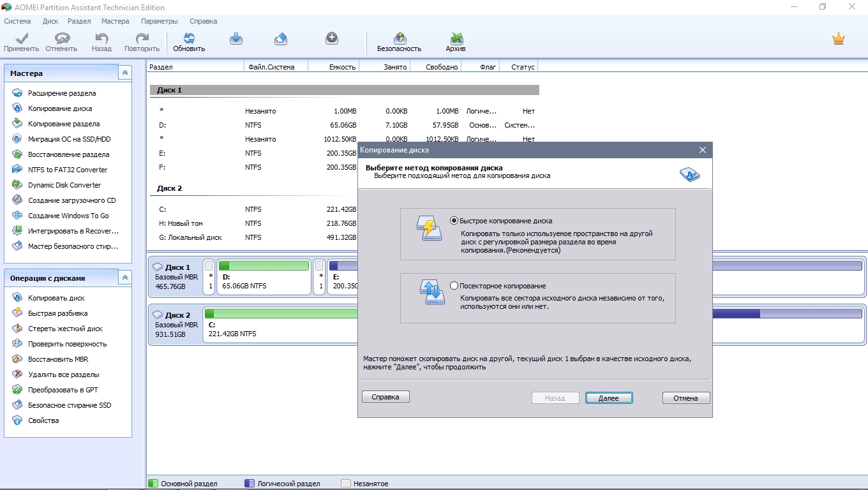868x490 pixels.
Task: Click the plus disk toolbar icon
Action: (x=332, y=39)
